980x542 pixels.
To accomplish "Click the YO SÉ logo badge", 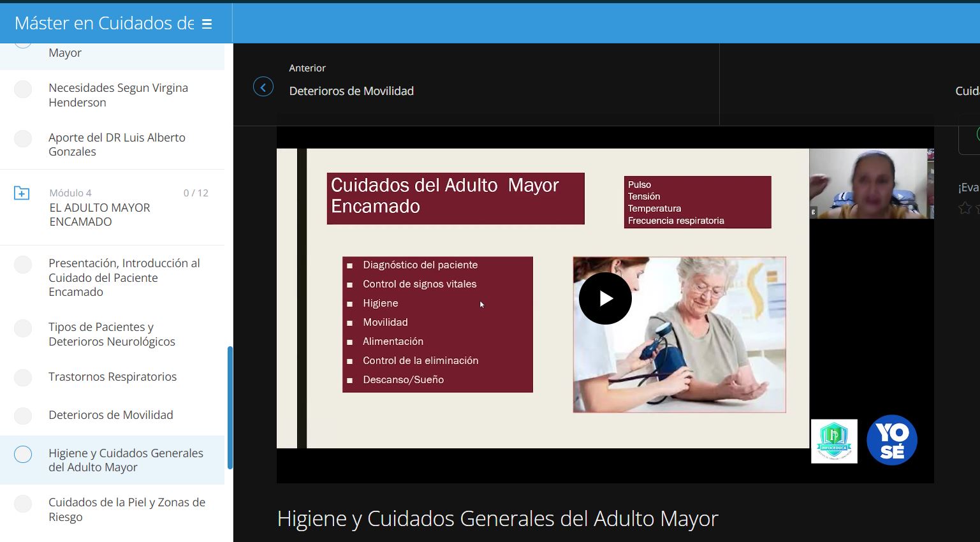I will coord(891,440).
